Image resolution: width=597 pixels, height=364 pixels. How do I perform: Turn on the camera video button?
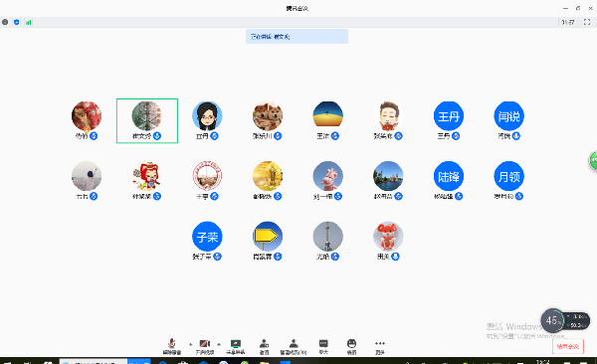pyautogui.click(x=205, y=346)
